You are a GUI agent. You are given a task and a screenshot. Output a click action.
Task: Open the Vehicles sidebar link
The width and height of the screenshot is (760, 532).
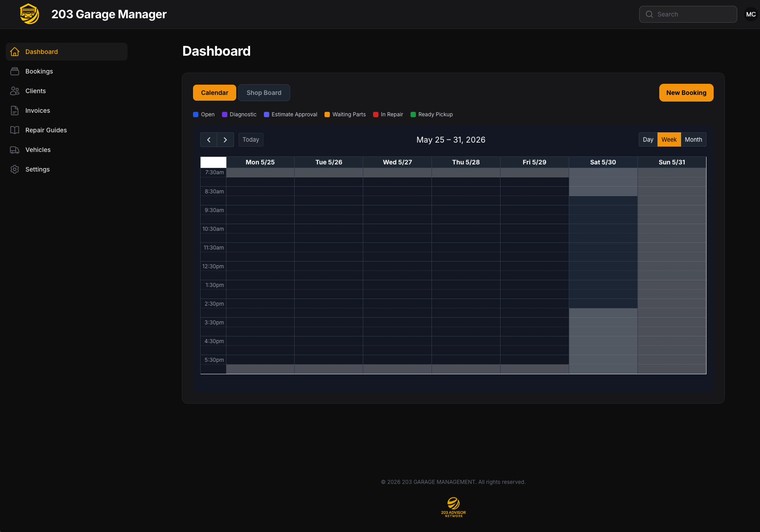[66, 150]
